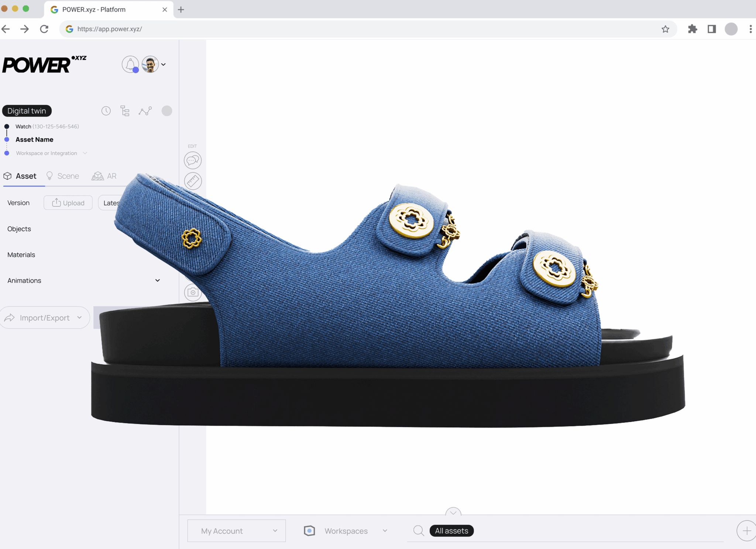Open the hierarchy tree icon

point(125,111)
